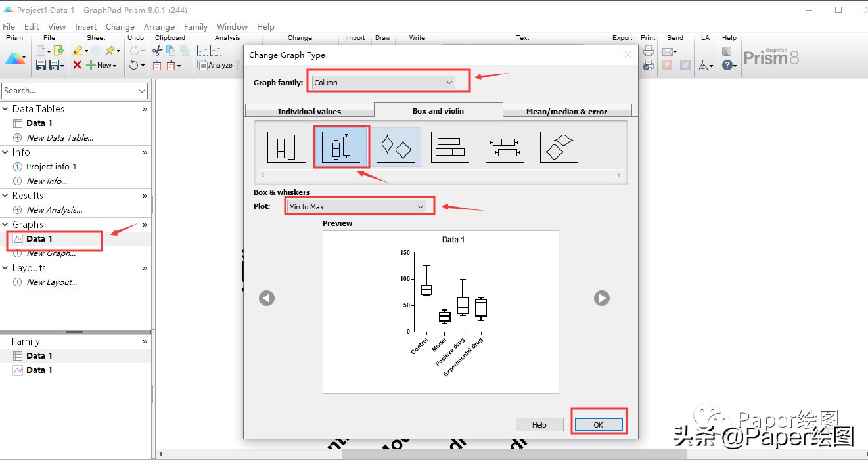Screen dimensions: 868x461
Task: Show previous preview with left arrow
Action: 266,298
